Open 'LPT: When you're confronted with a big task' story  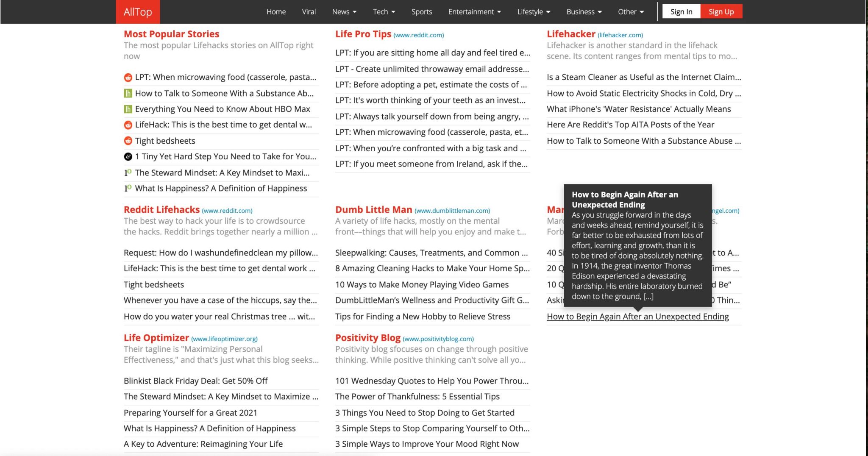pyautogui.click(x=431, y=148)
